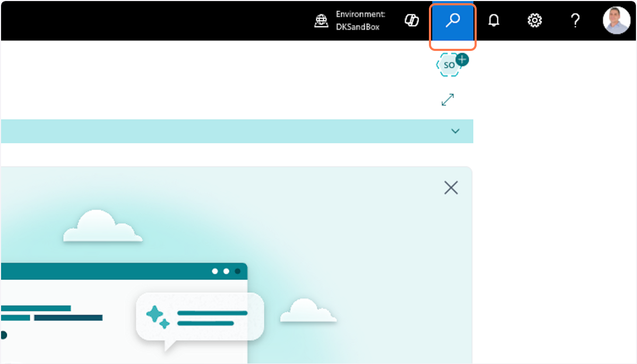Click the small right cloud illustration
The height and width of the screenshot is (364, 637).
coord(308,311)
